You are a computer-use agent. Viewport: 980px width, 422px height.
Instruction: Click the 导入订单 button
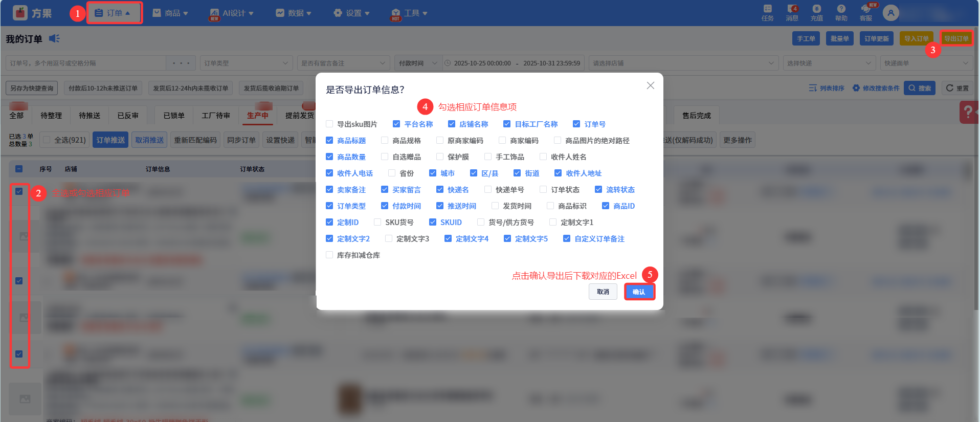pos(916,38)
